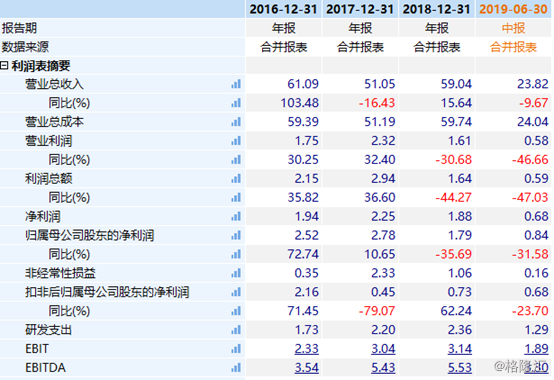Open the chart icon for 营业总成本

click(236, 122)
